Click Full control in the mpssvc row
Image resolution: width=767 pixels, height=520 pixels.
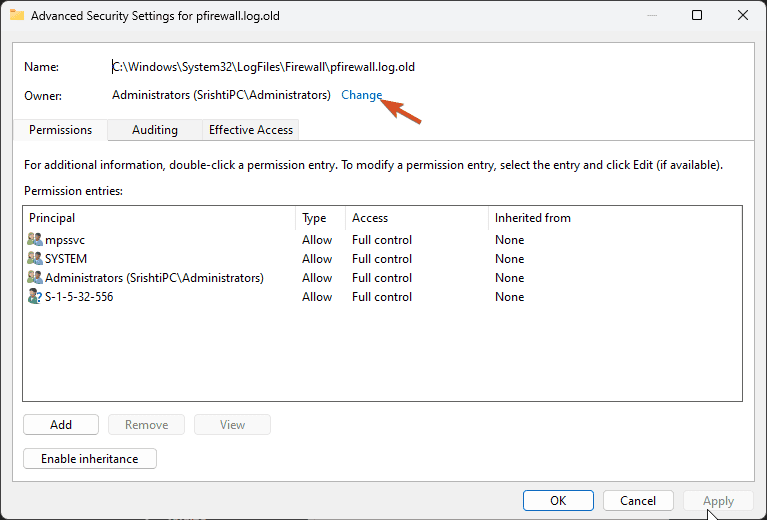(x=382, y=240)
